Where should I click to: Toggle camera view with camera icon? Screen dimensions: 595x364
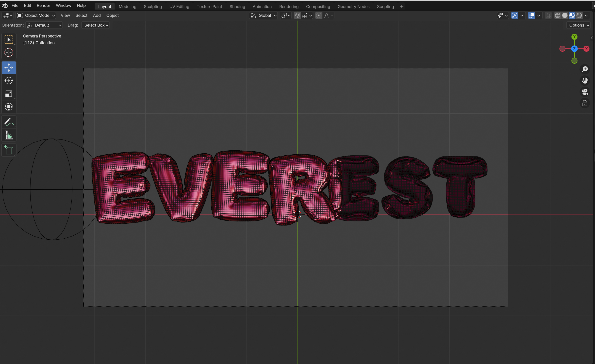click(585, 92)
